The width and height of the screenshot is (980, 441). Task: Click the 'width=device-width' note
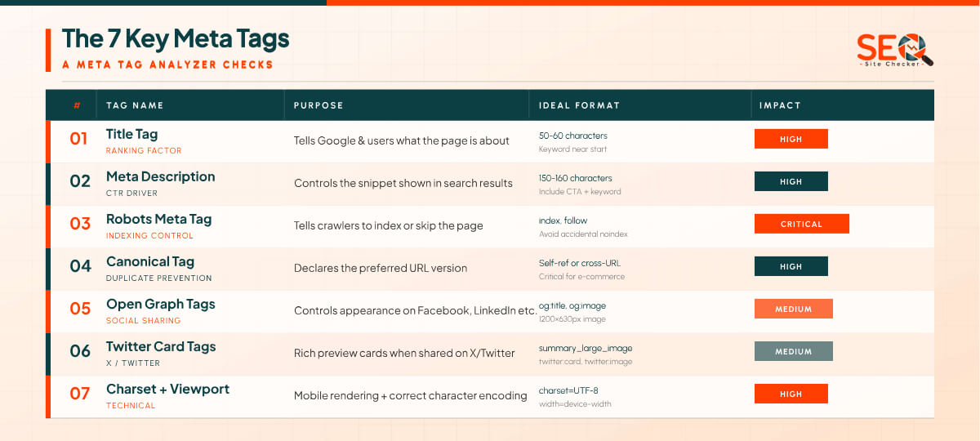575,404
